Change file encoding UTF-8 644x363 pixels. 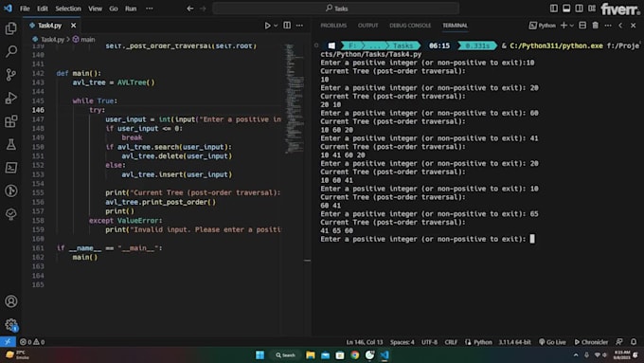tap(429, 342)
